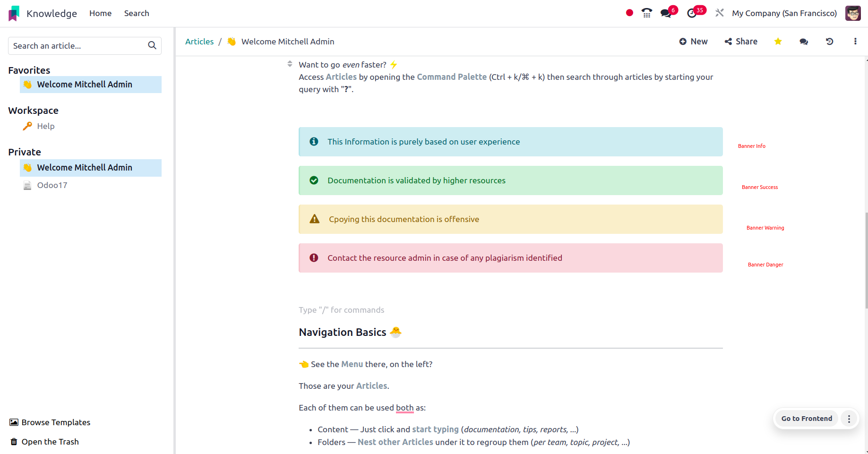Image resolution: width=868 pixels, height=454 pixels.
Task: Create a New article
Action: pyautogui.click(x=693, y=42)
